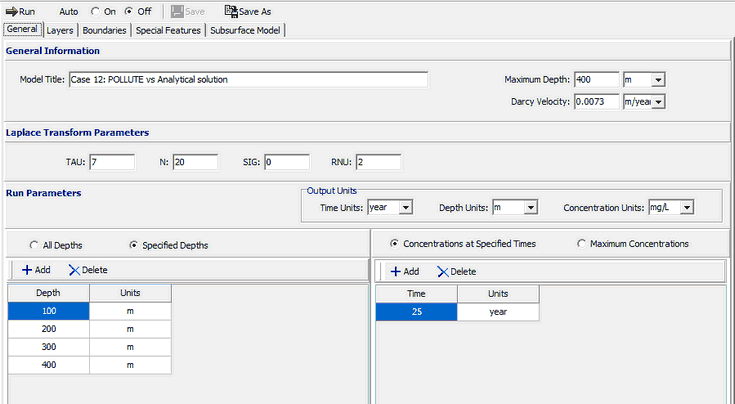Screen dimensions: 735x404
Task: Turn Auto run mode On
Action: pyautogui.click(x=96, y=12)
